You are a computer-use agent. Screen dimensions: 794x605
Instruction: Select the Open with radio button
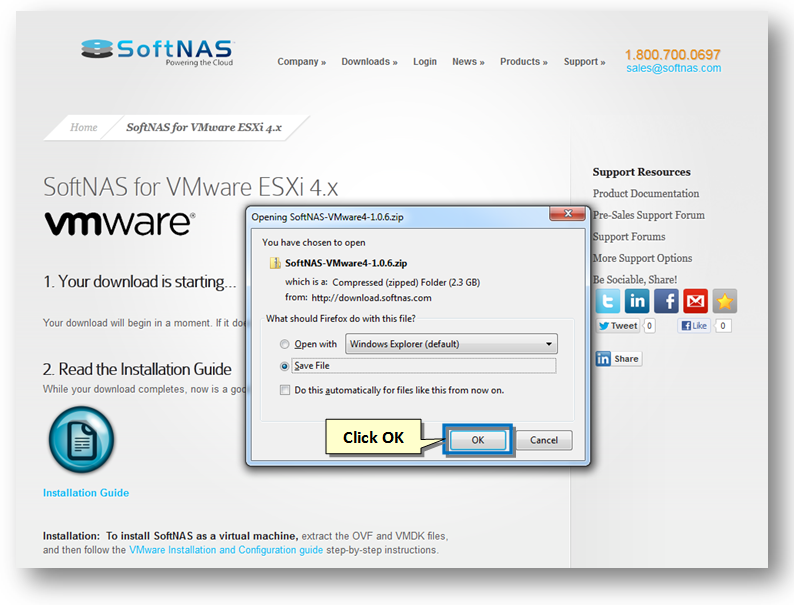point(285,344)
